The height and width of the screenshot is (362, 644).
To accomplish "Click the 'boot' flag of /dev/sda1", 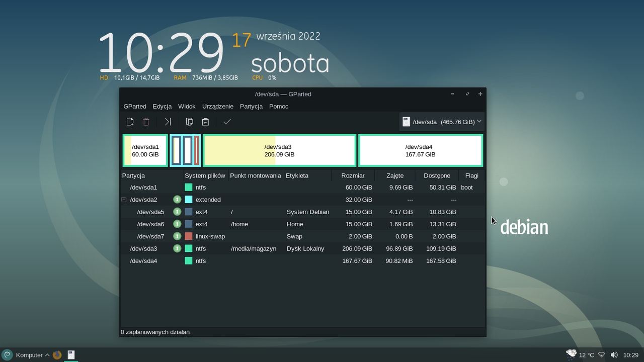I will (x=467, y=188).
